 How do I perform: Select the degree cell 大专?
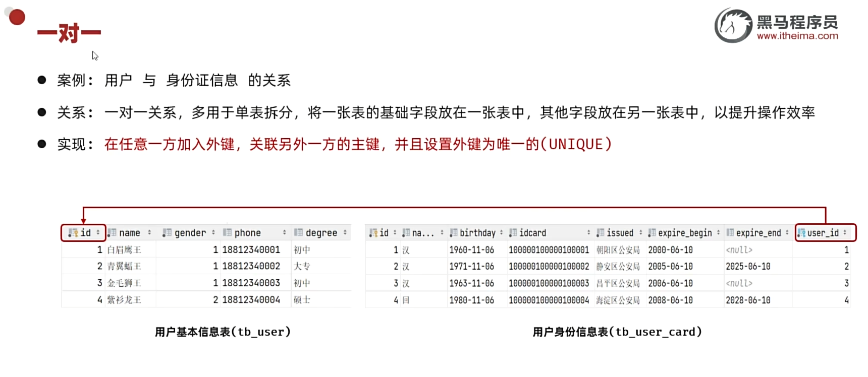pos(302,267)
